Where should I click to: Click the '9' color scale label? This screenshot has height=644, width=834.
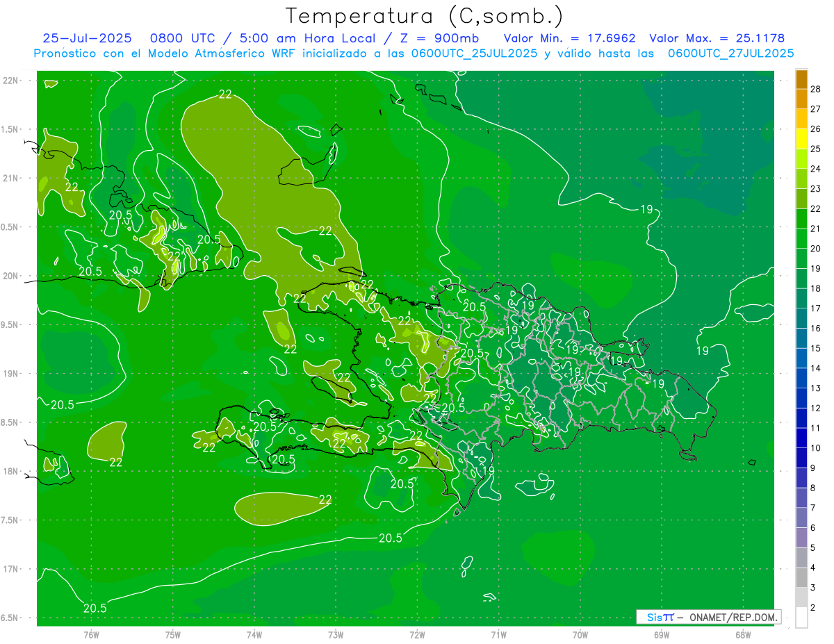coord(815,468)
